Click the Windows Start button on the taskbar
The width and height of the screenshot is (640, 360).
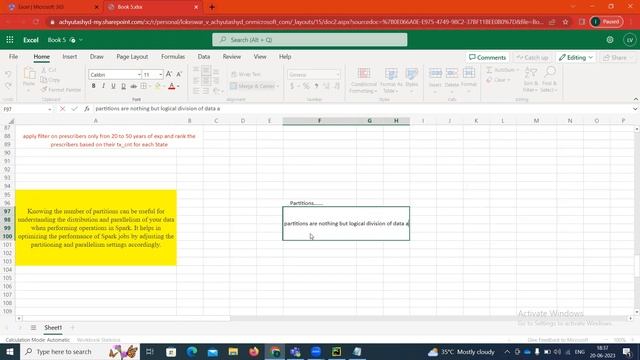coord(9,351)
